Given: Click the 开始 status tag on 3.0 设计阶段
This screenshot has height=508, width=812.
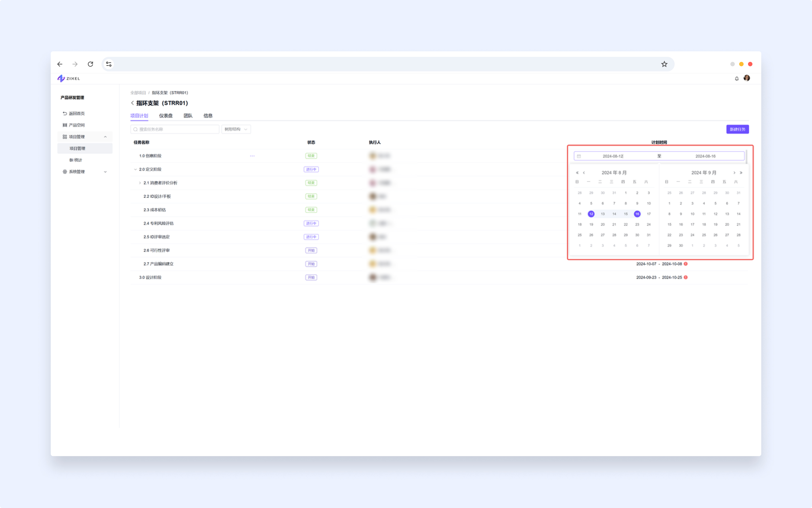Looking at the screenshot, I should click(x=311, y=277).
